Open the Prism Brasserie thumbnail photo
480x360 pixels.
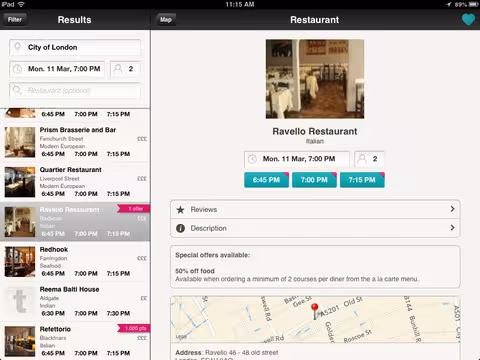pos(20,142)
